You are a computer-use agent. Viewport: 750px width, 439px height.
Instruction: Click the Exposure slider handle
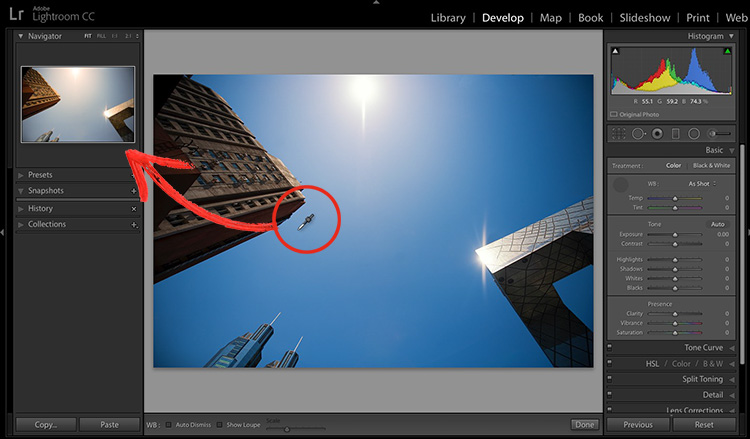[675, 235]
